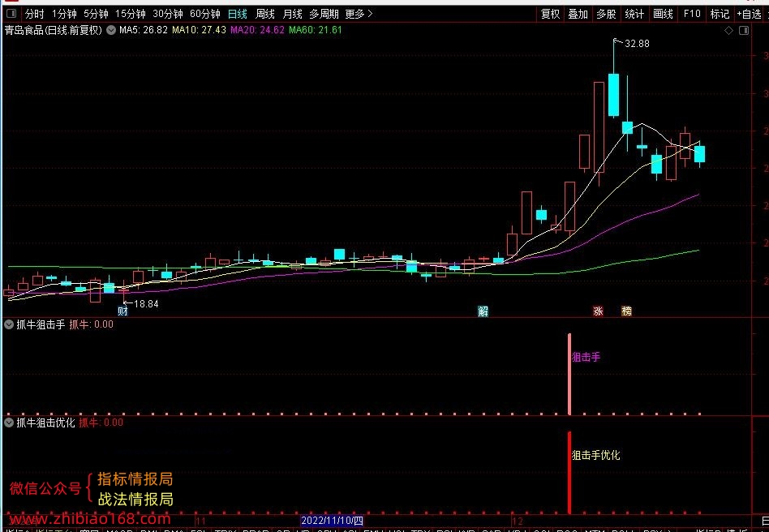The height and width of the screenshot is (532, 769).
Task: Expand the 更多 periods menu
Action: [x=359, y=15]
